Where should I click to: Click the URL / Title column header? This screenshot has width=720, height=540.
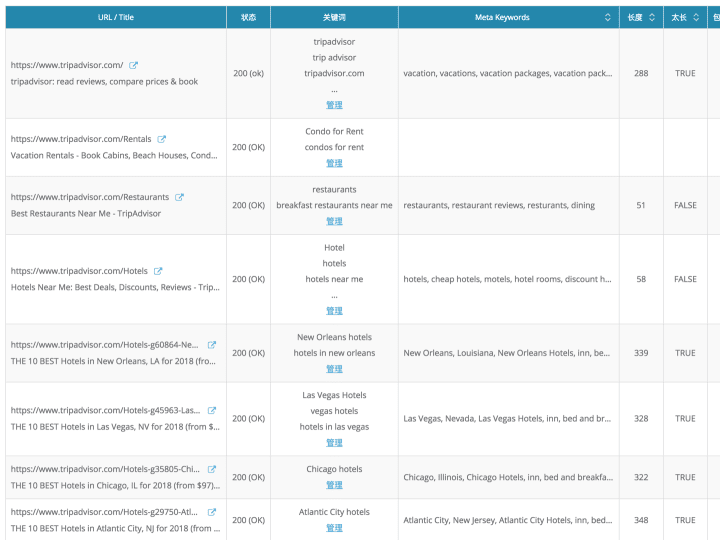pyautogui.click(x=116, y=17)
